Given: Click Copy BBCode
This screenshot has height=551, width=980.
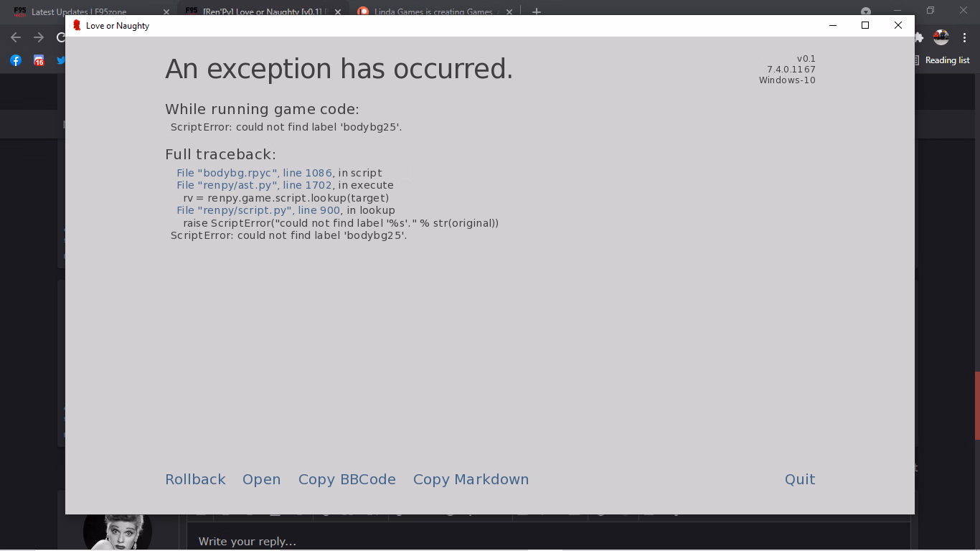Looking at the screenshot, I should click(347, 479).
